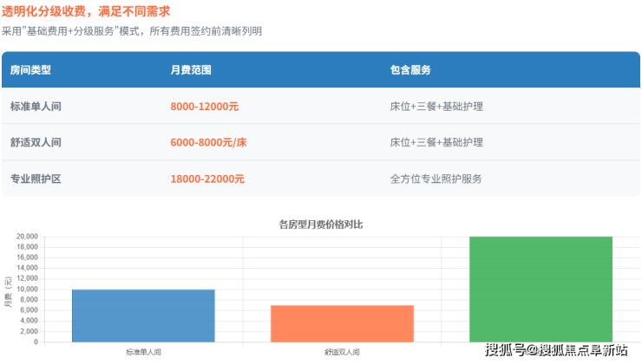The height and width of the screenshot is (364, 642).
Task: Click the y-axis title 月费（元）
Action: (8, 291)
